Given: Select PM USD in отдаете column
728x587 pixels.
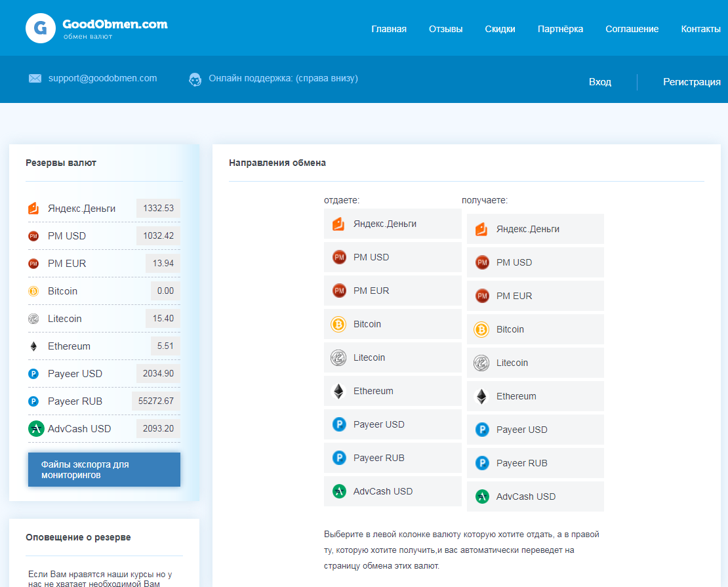Looking at the screenshot, I should coord(393,257).
